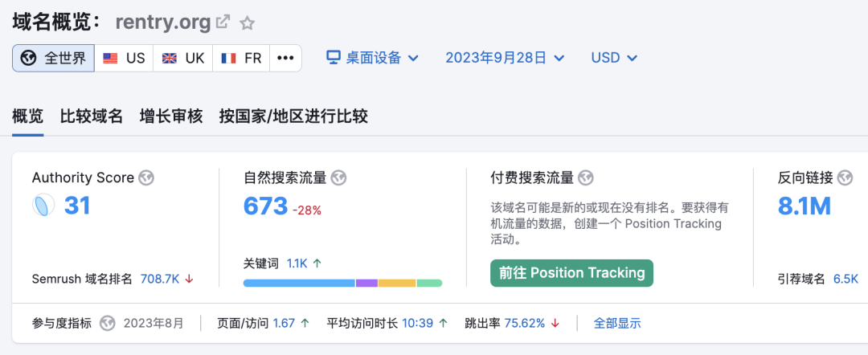
Task: Open 关键词 count 1.1K
Action: 297,263
